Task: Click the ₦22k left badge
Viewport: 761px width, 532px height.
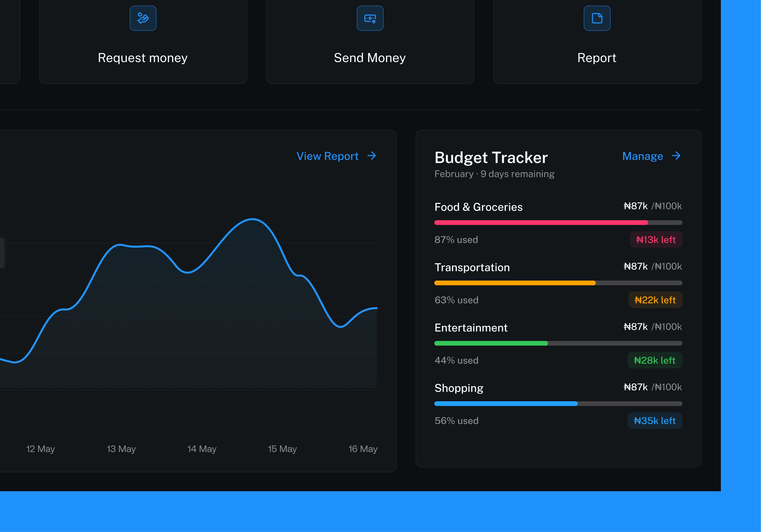Action: [655, 300]
